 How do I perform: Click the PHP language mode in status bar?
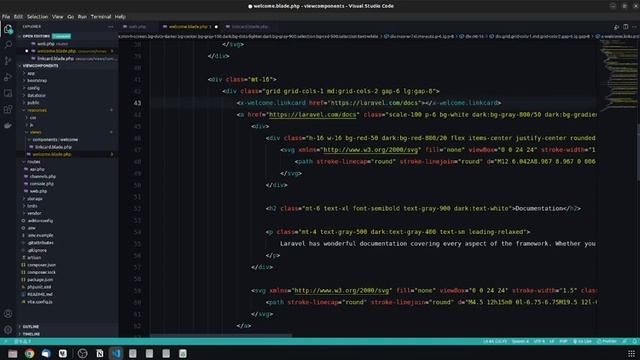pos(563,341)
